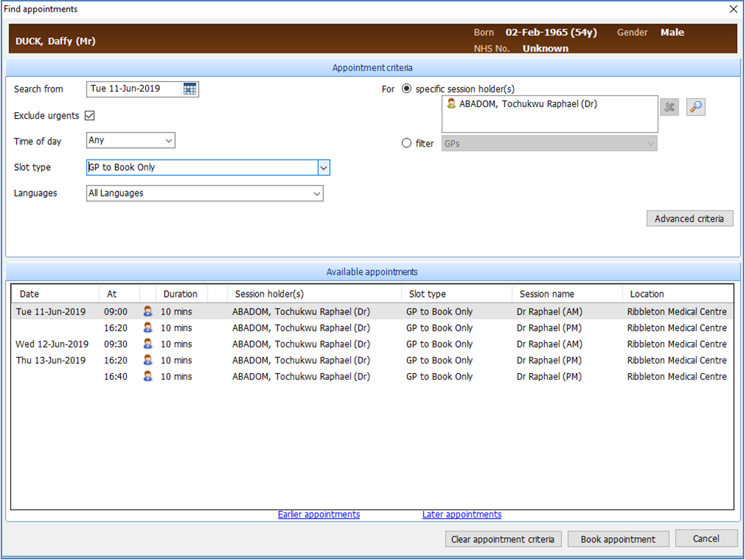Select the filter radio option
745x560 pixels.
coord(407,143)
